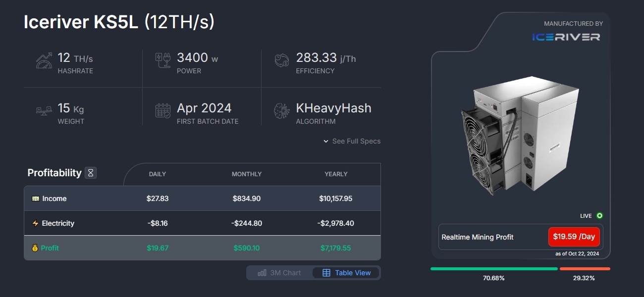This screenshot has height=297, width=644.
Task: Click the green 70.68% profit bar
Action: click(x=494, y=269)
